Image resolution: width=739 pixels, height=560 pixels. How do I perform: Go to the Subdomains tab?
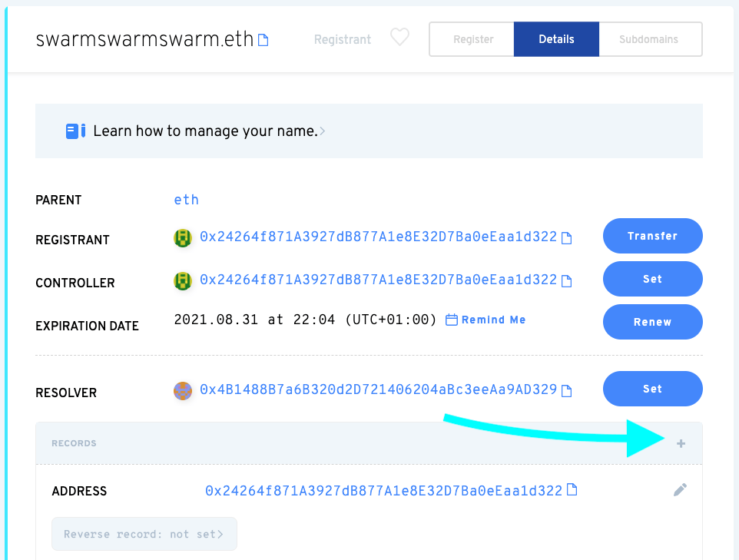point(649,39)
